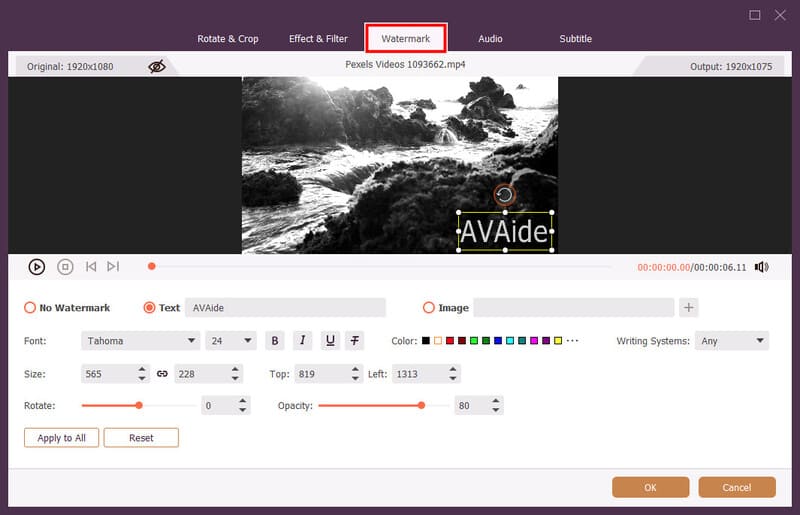Viewport: 800px width, 515px height.
Task: Toggle strikethrough text formatting
Action: click(355, 340)
